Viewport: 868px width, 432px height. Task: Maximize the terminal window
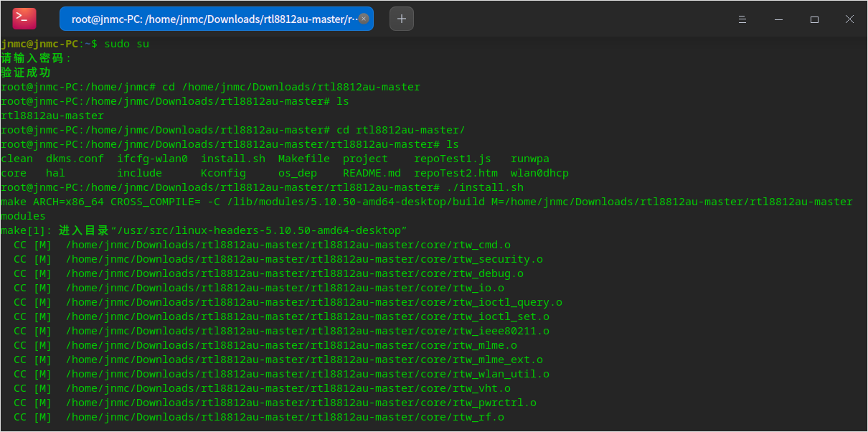tap(814, 19)
